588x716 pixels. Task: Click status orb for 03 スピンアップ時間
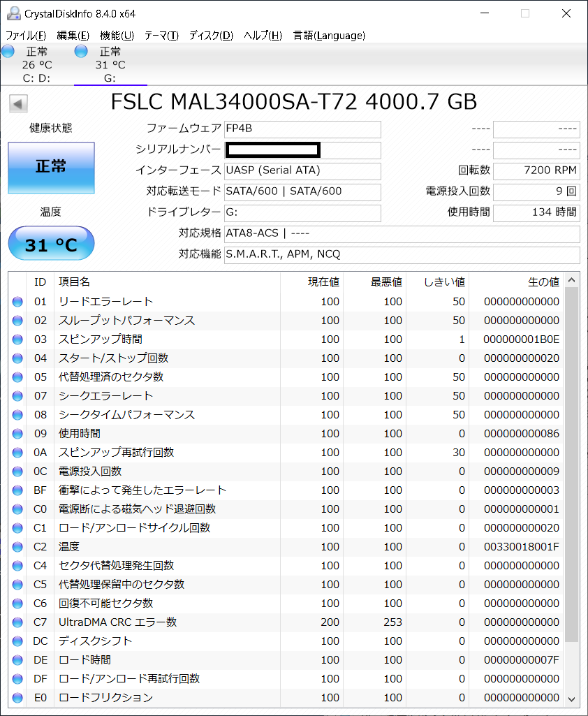click(17, 339)
